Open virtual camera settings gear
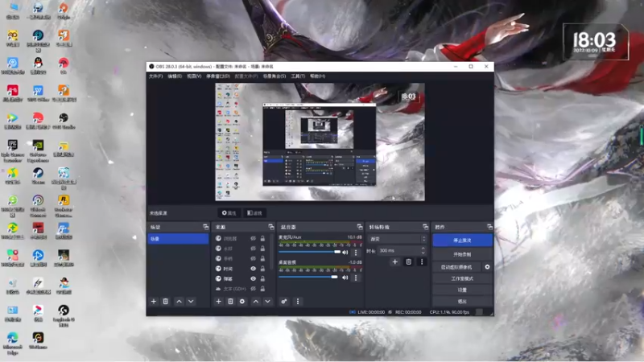644x362 pixels. click(487, 267)
